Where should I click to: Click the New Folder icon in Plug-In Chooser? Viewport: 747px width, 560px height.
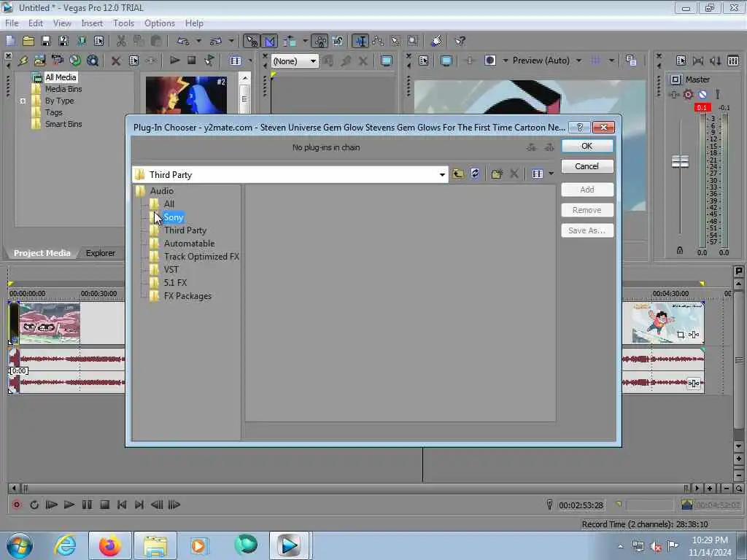pyautogui.click(x=497, y=174)
